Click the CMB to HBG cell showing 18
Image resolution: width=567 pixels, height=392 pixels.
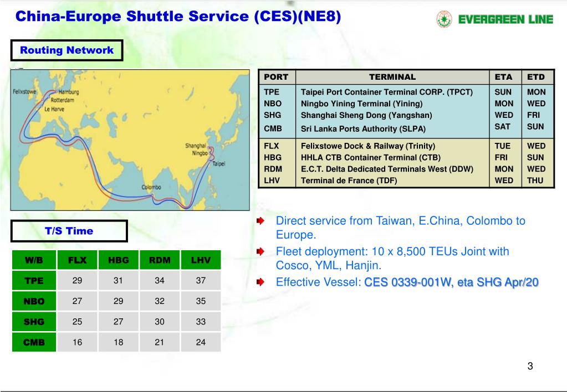[x=118, y=342]
